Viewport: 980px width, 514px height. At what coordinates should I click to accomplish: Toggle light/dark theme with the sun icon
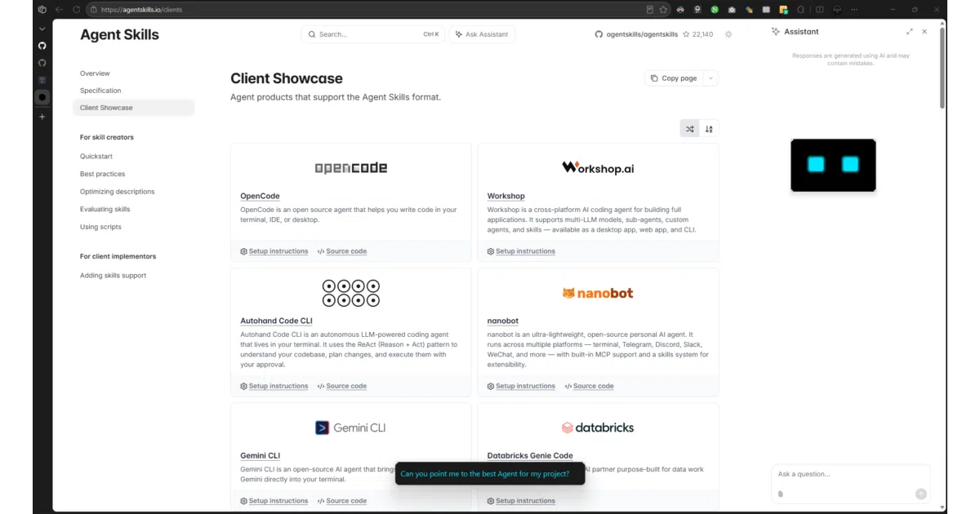click(x=728, y=34)
